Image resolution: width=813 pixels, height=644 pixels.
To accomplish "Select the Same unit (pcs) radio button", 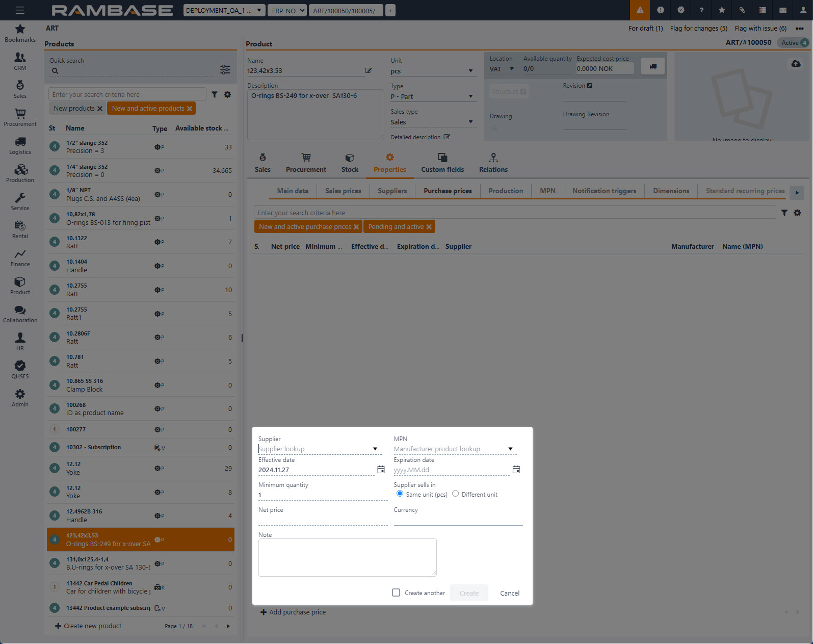I will 400,494.
